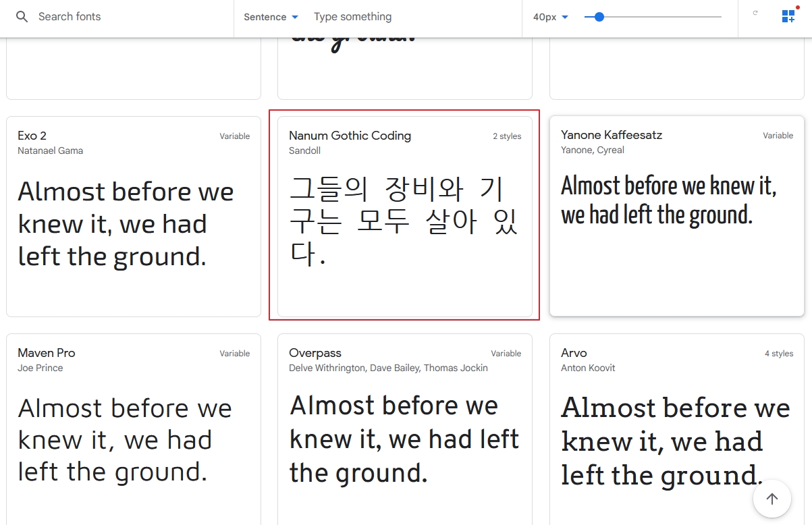Click designer name Sandoll

click(304, 150)
